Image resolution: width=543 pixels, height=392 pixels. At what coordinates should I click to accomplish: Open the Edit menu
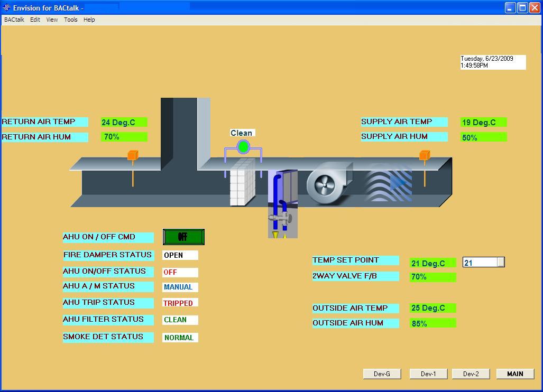point(35,20)
